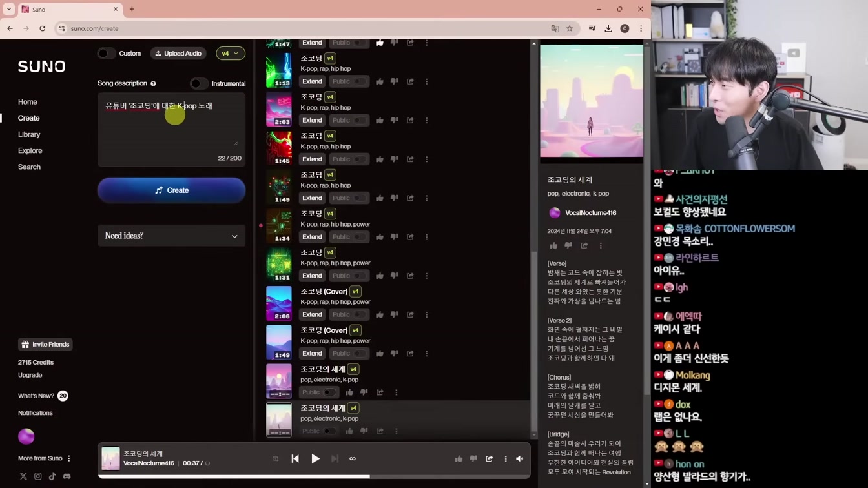
Task: Toggle Public switch for 1:45 song
Action: tap(358, 159)
